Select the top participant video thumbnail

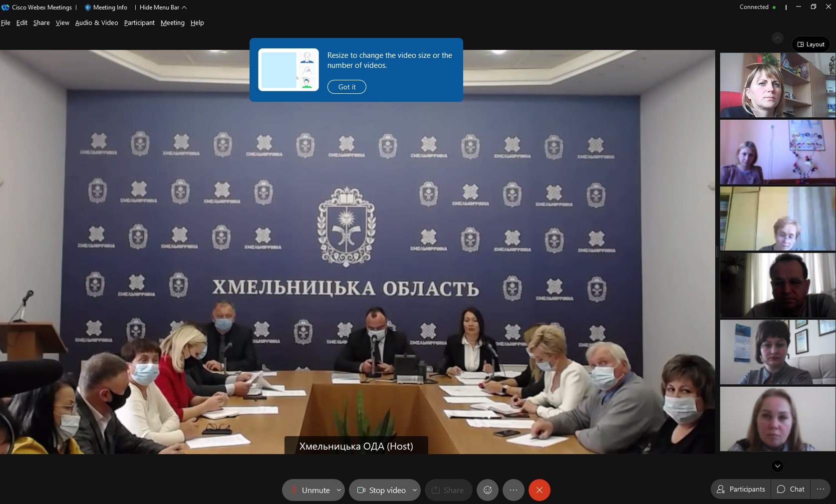[777, 85]
